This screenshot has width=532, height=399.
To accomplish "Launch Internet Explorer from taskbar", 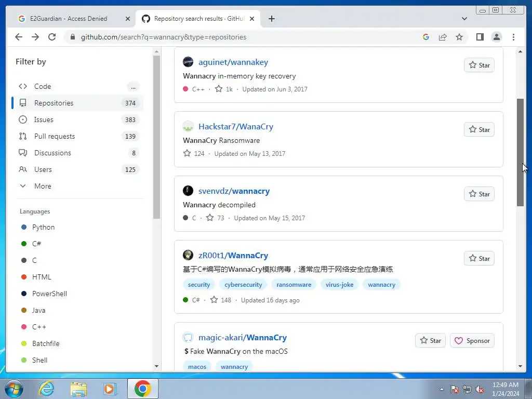I will click(46, 389).
